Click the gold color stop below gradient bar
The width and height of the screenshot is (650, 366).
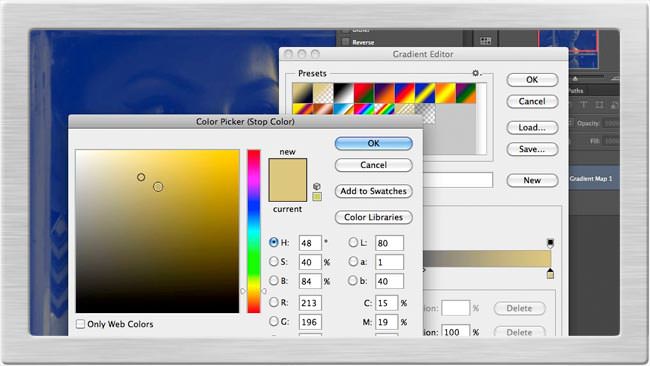pos(550,274)
